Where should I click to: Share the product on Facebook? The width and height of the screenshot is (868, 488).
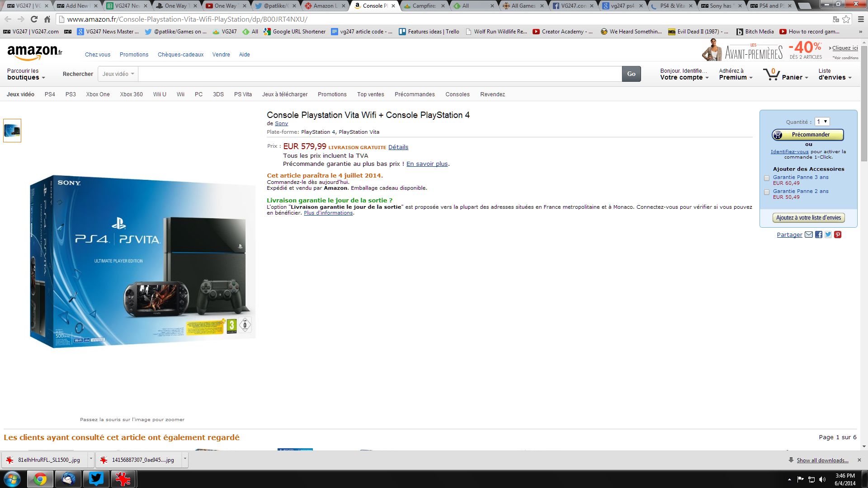(x=819, y=235)
